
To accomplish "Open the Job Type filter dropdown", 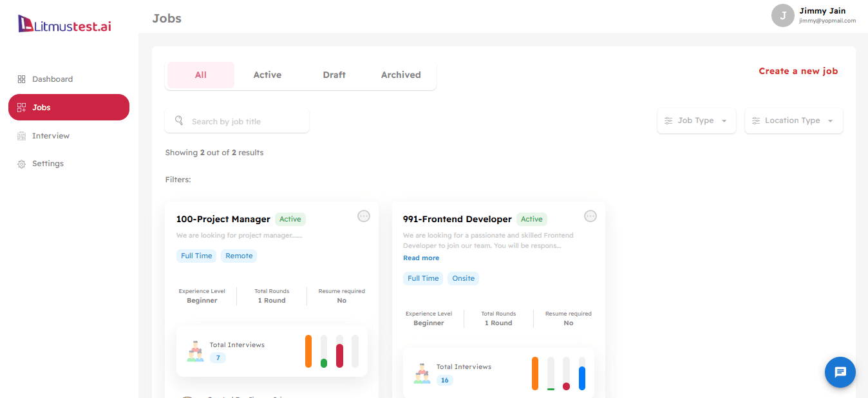I will click(696, 120).
